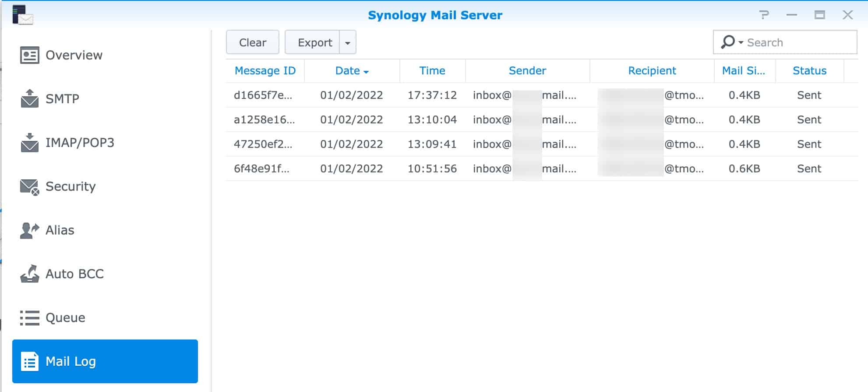
Task: Expand the search filter dropdown arrow
Action: 741,42
